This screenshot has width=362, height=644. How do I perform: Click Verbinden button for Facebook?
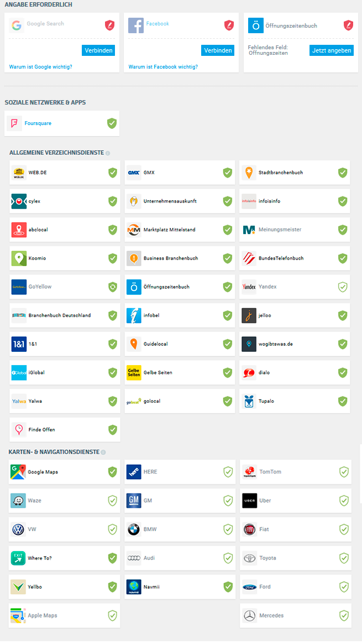point(218,50)
